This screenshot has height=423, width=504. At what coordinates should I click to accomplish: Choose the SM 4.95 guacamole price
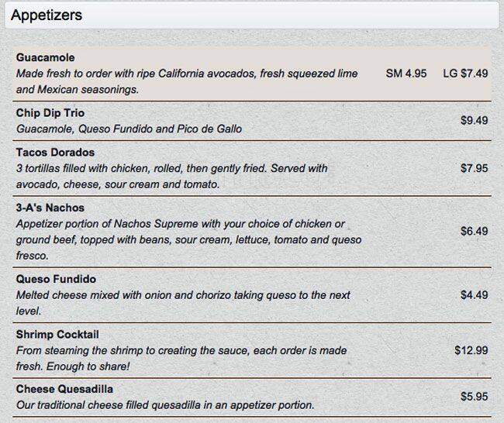point(406,74)
